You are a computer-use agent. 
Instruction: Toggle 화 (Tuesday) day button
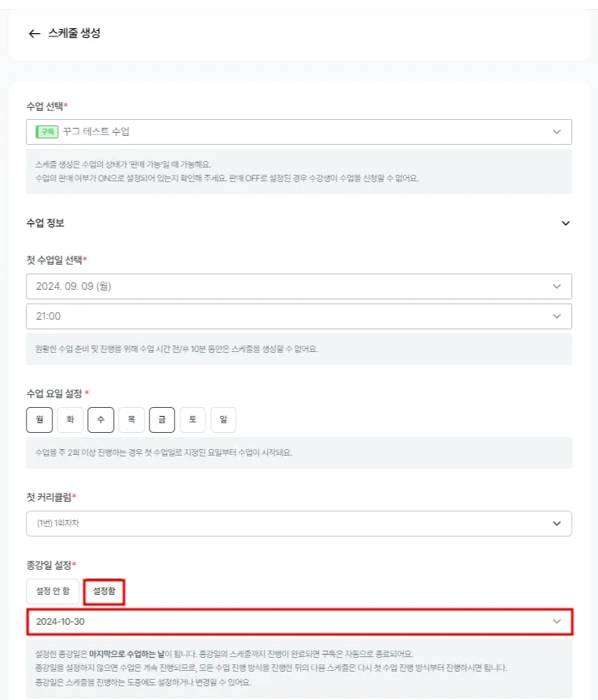pyautogui.click(x=70, y=420)
